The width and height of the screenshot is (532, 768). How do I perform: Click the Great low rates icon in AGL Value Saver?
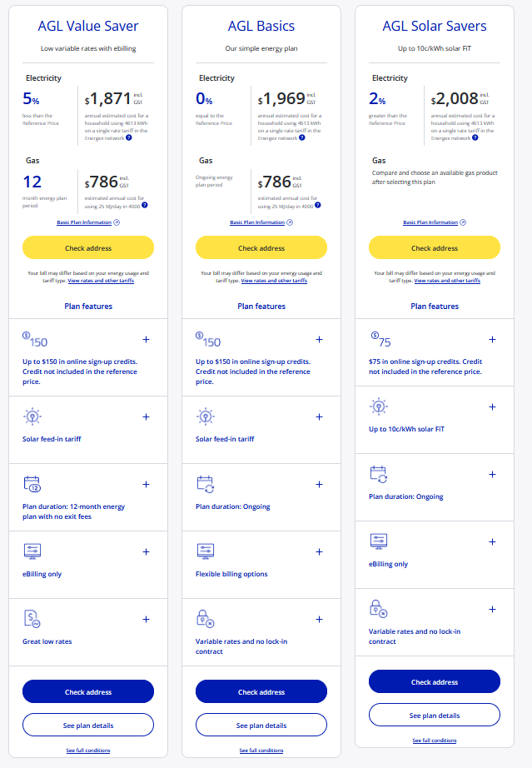[32, 619]
